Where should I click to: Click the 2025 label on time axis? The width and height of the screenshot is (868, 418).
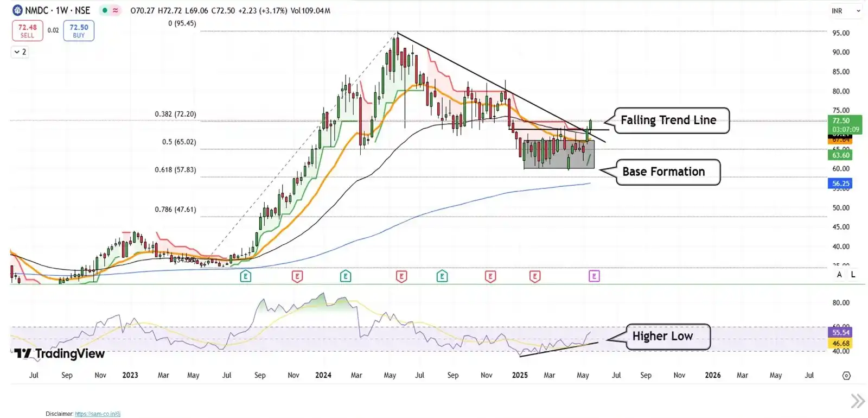(520, 375)
